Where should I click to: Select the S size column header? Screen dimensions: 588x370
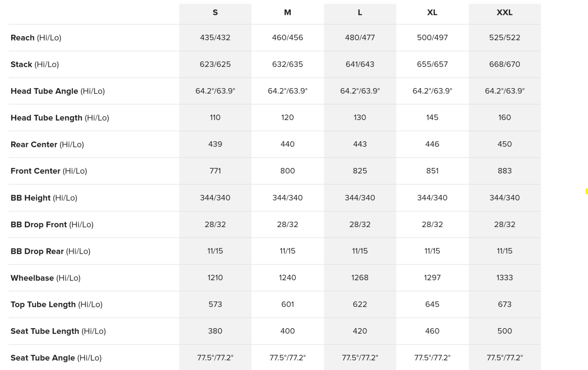tap(215, 13)
